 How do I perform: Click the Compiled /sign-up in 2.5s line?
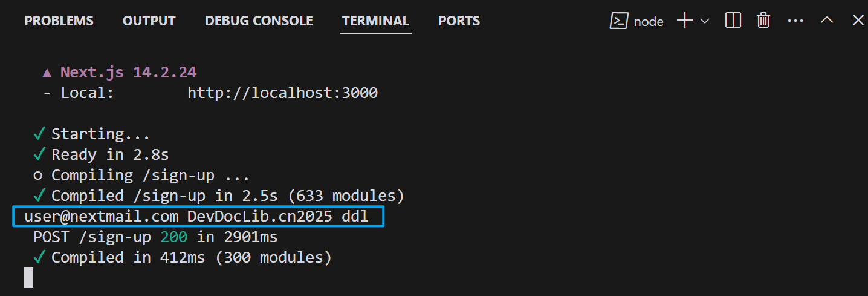[x=227, y=196]
